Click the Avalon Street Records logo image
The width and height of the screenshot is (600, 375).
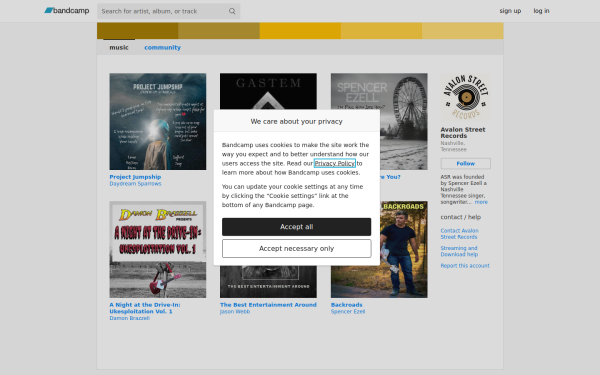click(465, 98)
